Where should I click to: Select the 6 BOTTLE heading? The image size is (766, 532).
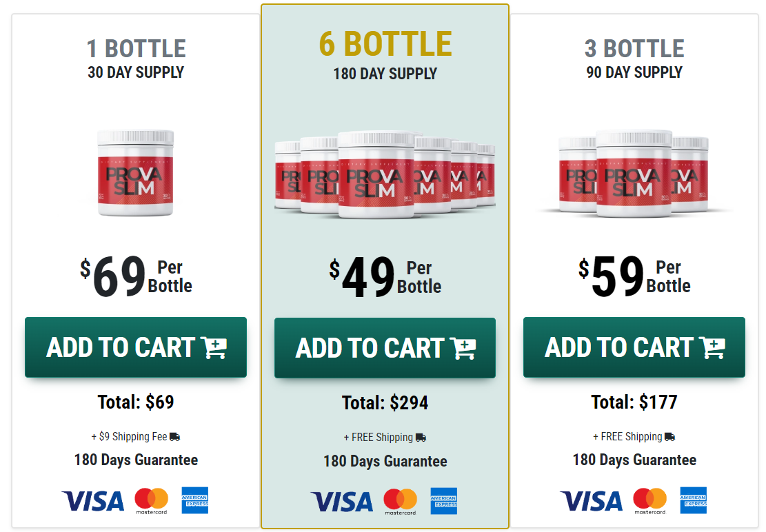click(385, 45)
